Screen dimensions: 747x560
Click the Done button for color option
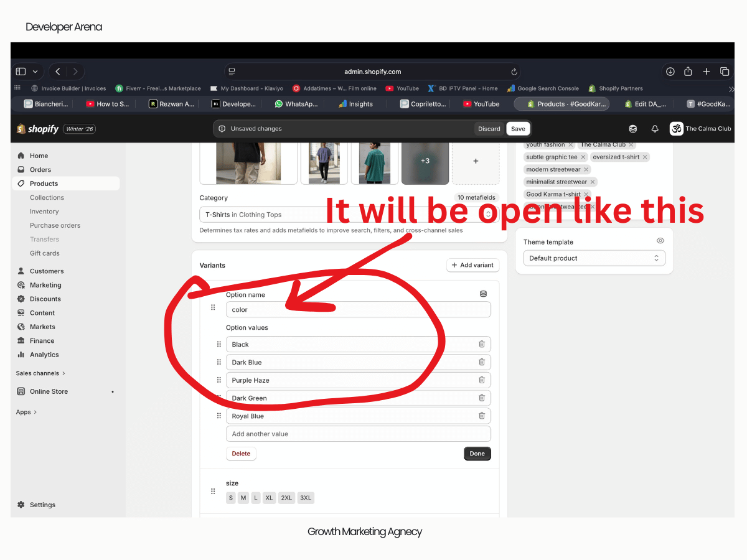pos(477,454)
